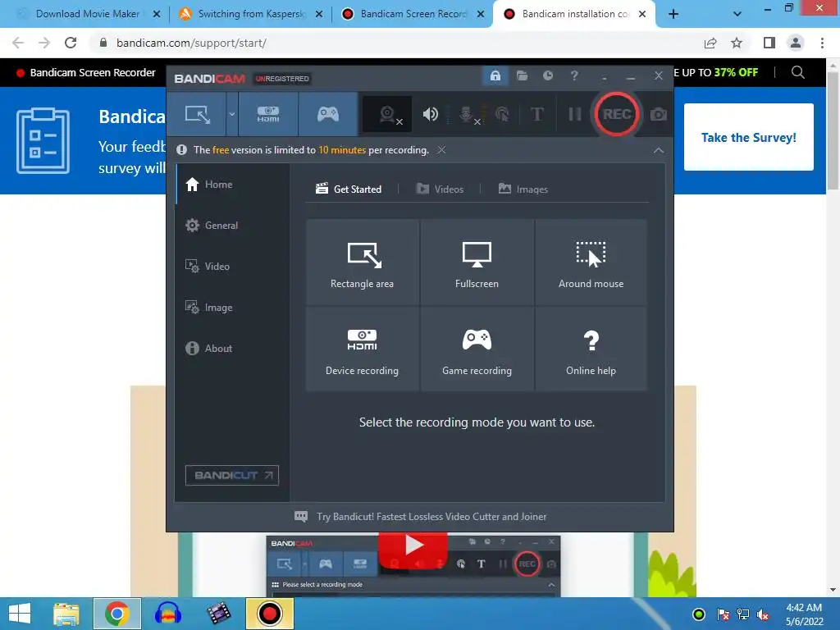This screenshot has width=840, height=630.
Task: Toggle microphone icon in Bandicam toolbar
Action: coord(467,114)
